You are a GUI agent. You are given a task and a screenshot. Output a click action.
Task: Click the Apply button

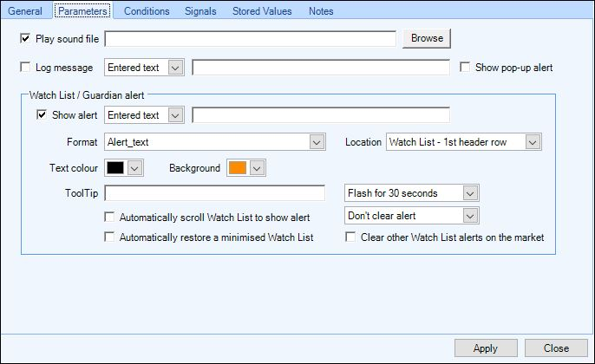coord(486,348)
